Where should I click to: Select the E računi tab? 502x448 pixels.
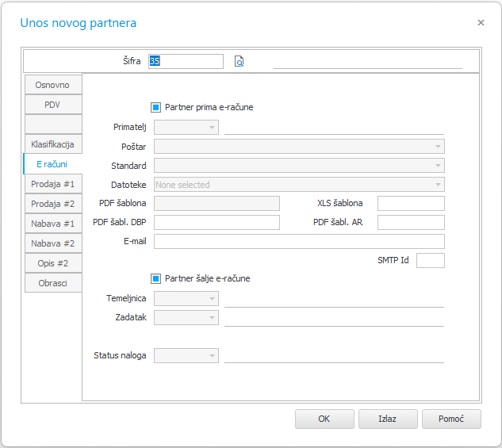click(x=53, y=164)
